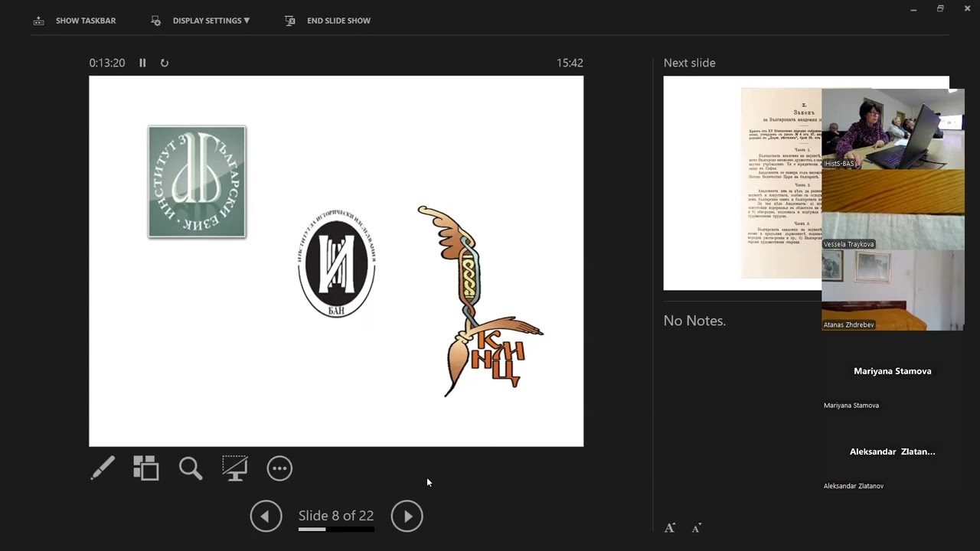
Task: Restart the slide timer
Action: tap(164, 63)
